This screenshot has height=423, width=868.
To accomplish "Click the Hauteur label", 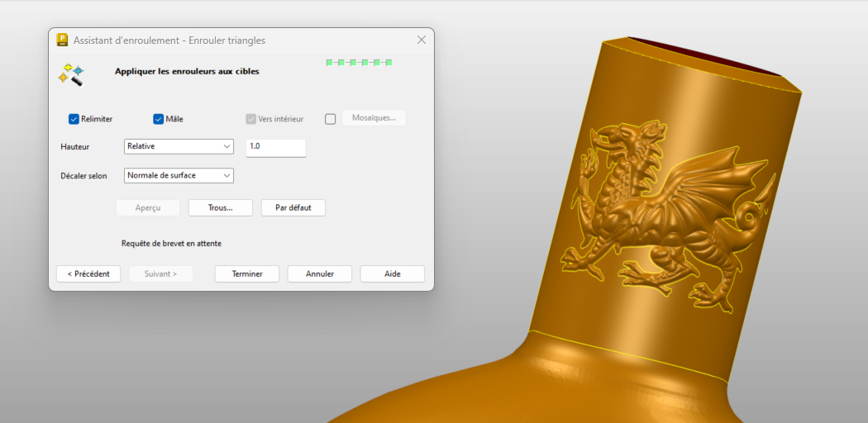I will click(x=74, y=147).
